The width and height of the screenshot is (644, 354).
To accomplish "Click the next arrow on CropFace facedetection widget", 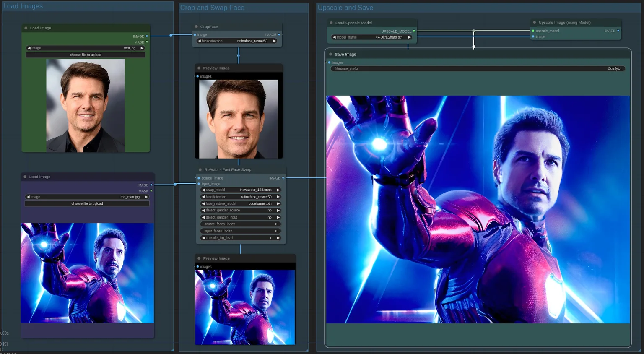I will point(274,41).
